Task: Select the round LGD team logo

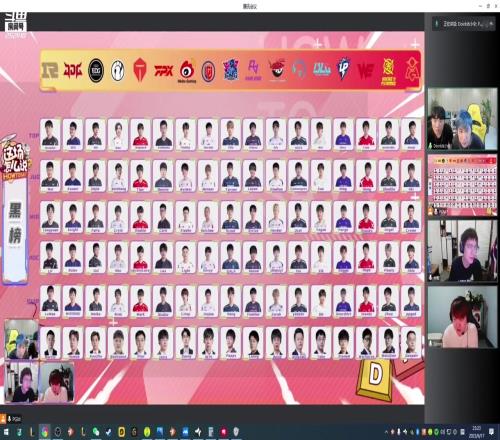Action: [209, 71]
